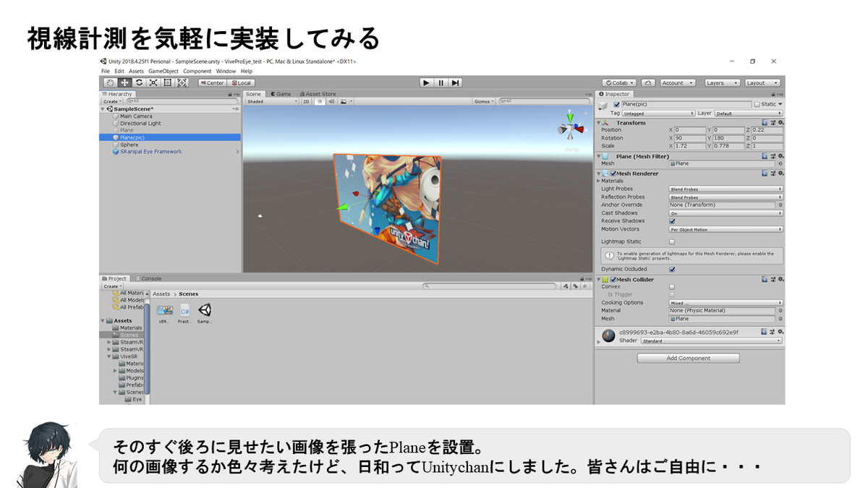Image resolution: width=868 pixels, height=488 pixels.
Task: Open the Component menu
Action: [x=197, y=71]
